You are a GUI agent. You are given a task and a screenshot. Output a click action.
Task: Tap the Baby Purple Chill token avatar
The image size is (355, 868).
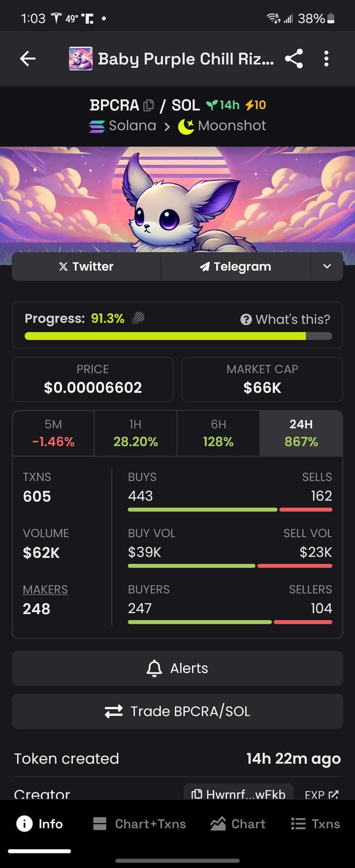(80, 59)
